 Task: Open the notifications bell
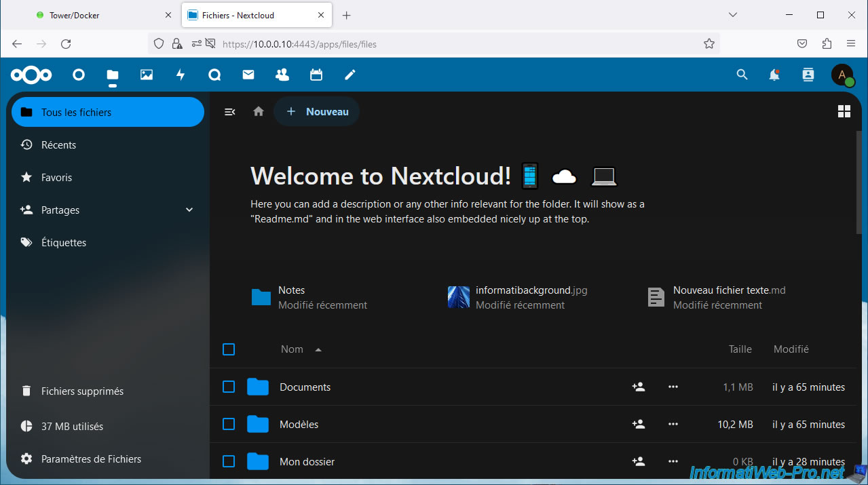[774, 75]
